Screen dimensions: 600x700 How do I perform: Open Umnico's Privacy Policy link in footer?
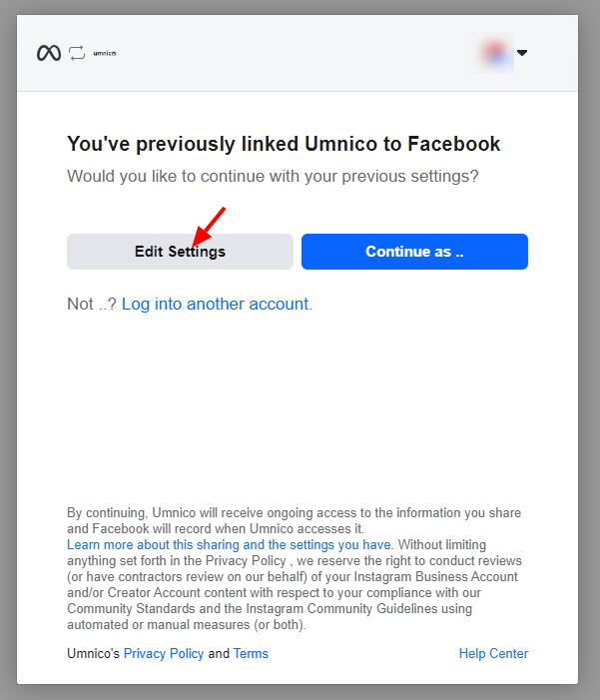point(164,654)
